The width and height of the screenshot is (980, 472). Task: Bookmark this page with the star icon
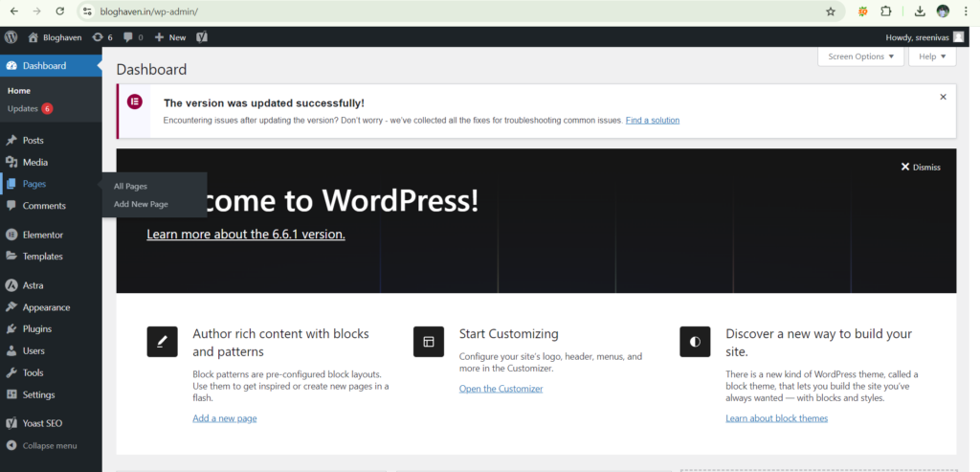(831, 11)
